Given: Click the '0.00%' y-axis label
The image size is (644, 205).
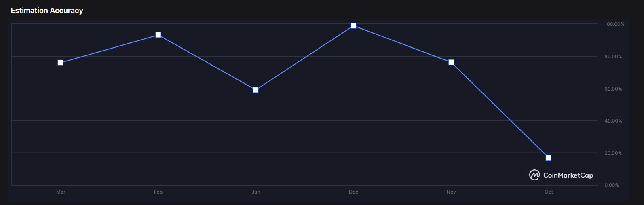Looking at the screenshot, I should pos(612,185).
